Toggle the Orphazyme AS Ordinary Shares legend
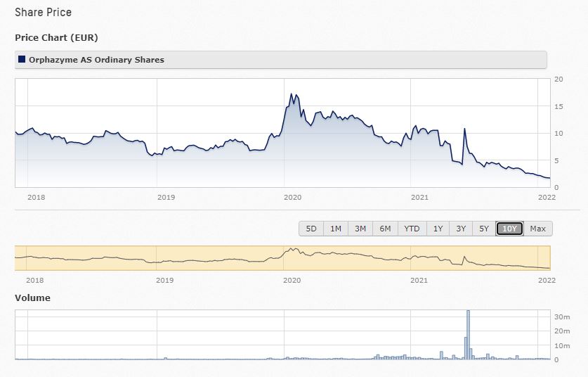Viewport: 588px width, 377px height. click(96, 60)
